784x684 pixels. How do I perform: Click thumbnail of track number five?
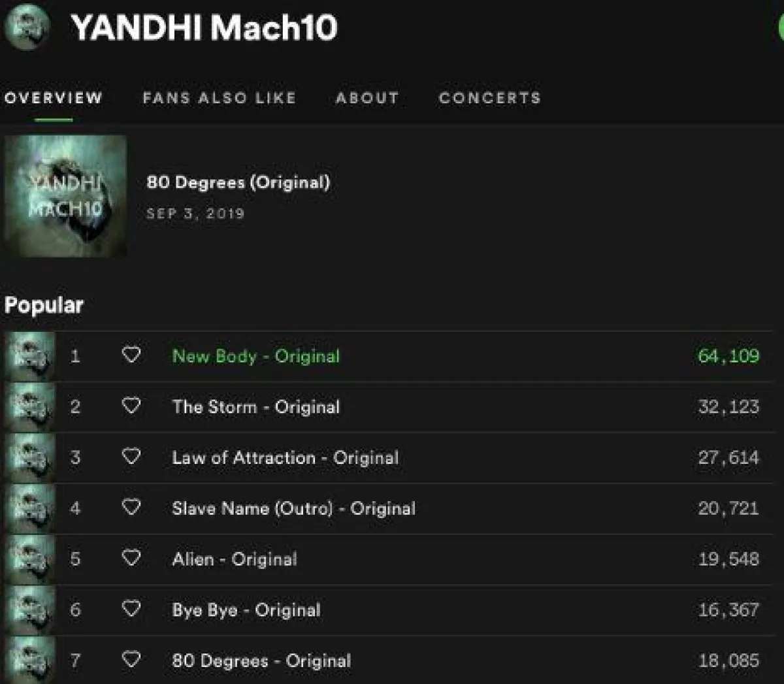tap(30, 559)
